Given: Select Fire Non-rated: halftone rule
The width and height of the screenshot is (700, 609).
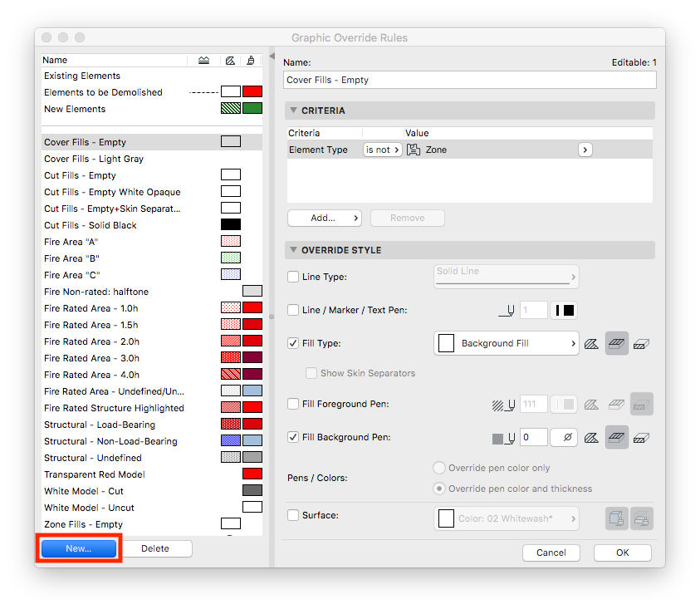Looking at the screenshot, I should click(152, 292).
